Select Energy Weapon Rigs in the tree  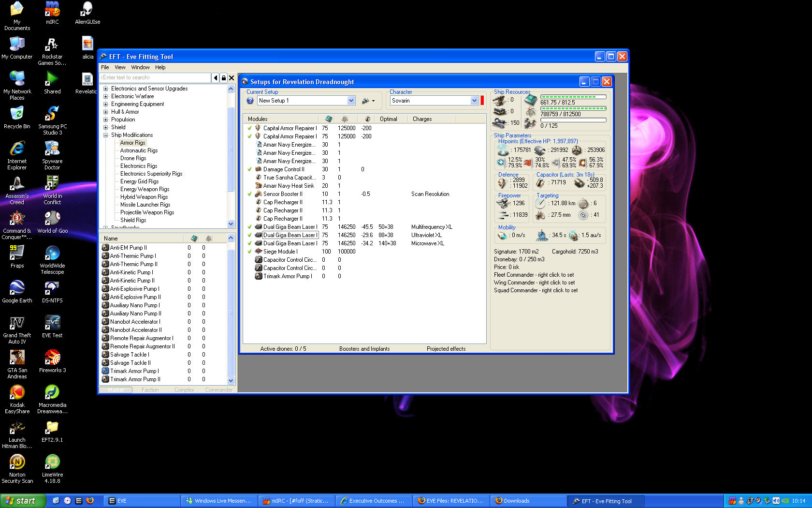coord(145,189)
